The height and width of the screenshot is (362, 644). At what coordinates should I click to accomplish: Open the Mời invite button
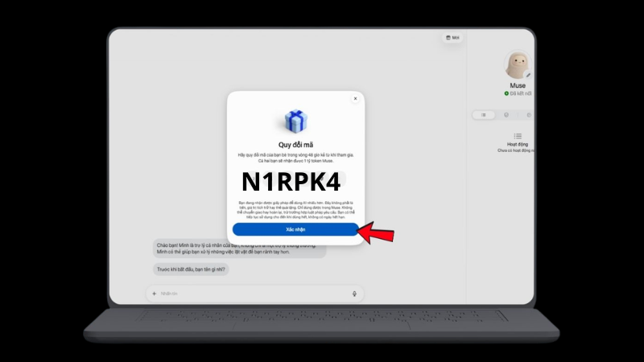[452, 38]
